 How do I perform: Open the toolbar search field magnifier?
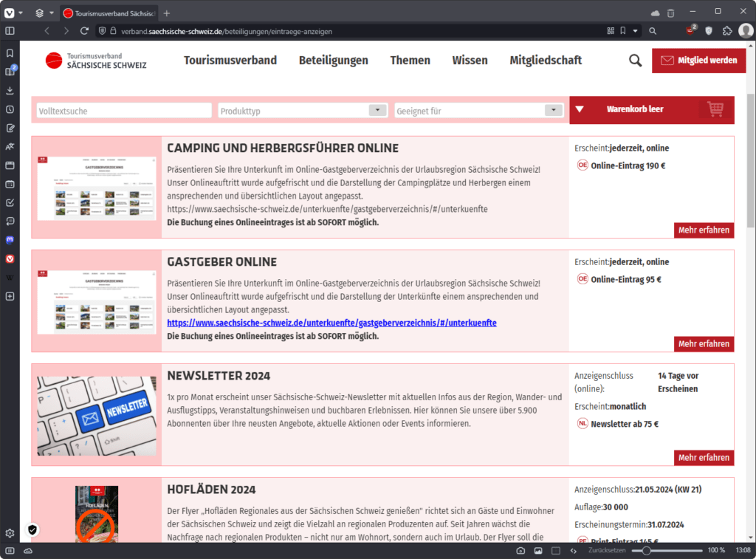pyautogui.click(x=653, y=31)
